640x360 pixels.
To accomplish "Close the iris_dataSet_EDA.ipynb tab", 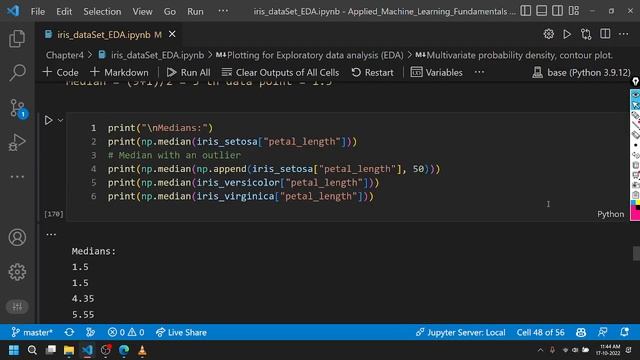I will pos(172,34).
